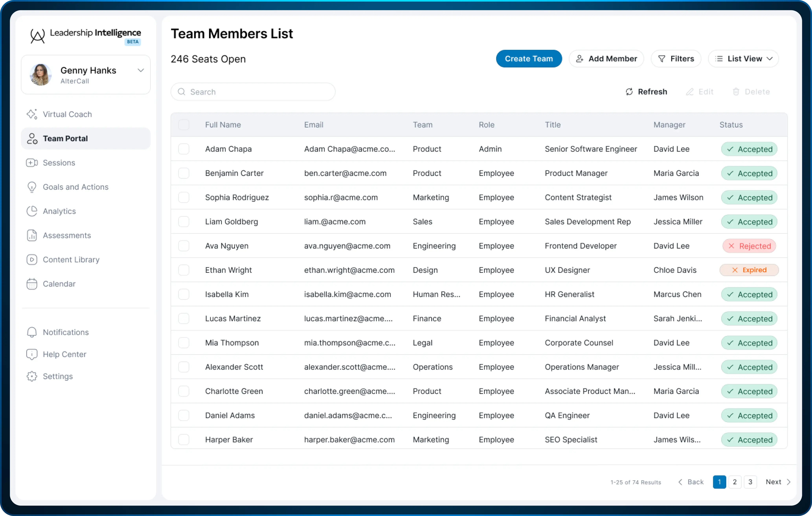Click the Calendar icon in sidebar

click(32, 284)
